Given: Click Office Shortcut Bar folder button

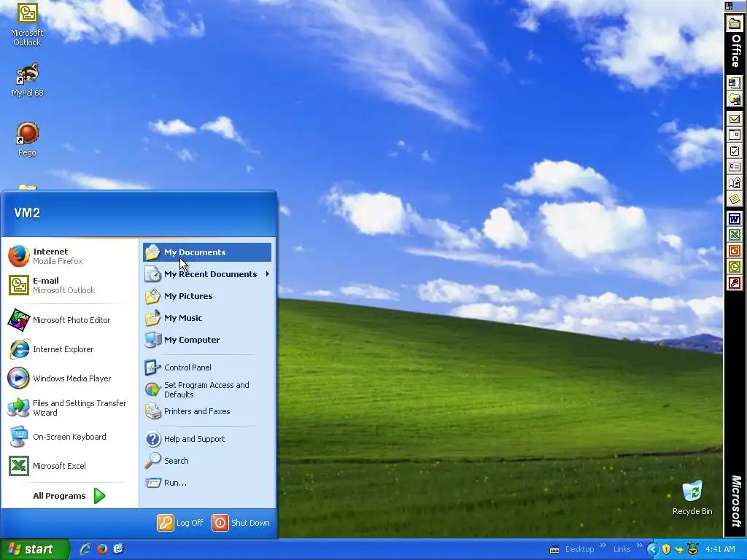Looking at the screenshot, I should point(735,24).
